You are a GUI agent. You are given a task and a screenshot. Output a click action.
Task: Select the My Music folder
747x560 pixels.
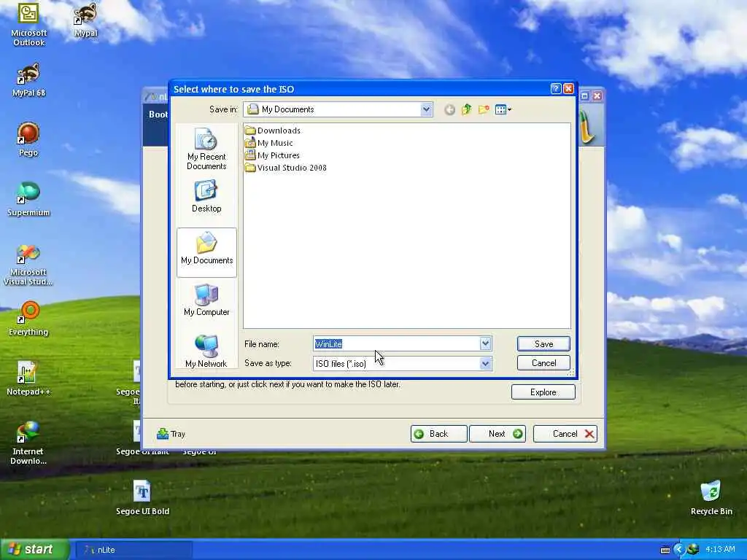pos(269,143)
